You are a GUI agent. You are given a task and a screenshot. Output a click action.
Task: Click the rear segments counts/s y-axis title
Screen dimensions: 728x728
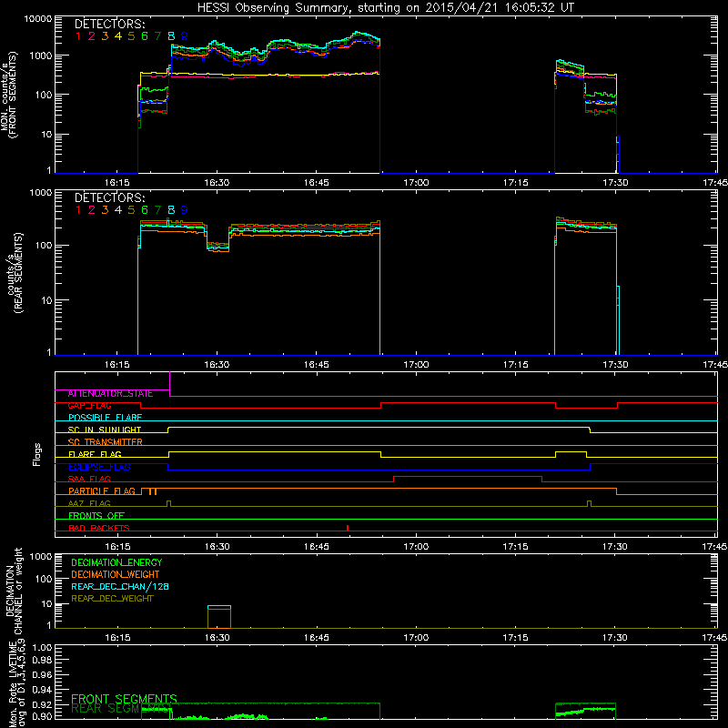click(x=15, y=272)
